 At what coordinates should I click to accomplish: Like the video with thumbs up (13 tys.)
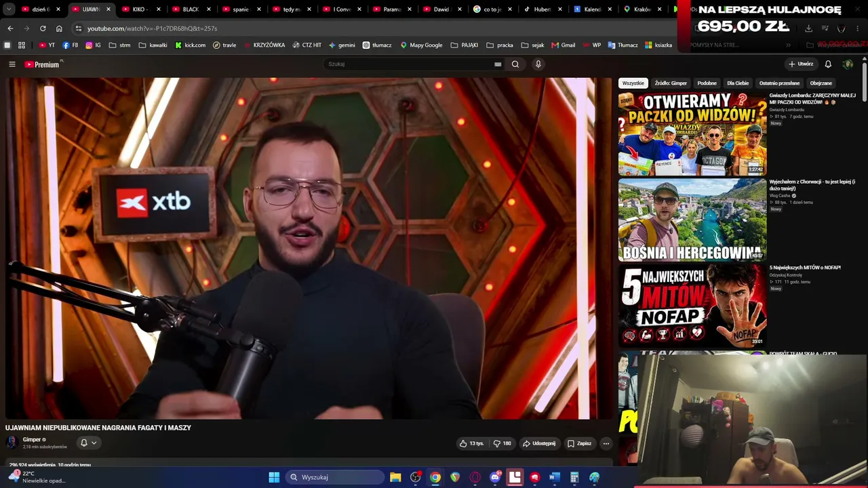[x=471, y=443]
